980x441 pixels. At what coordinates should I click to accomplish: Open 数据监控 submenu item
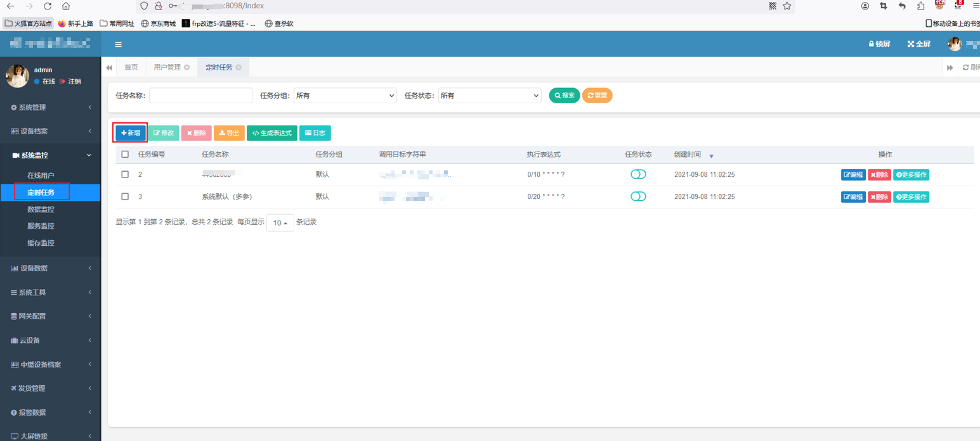click(x=41, y=209)
